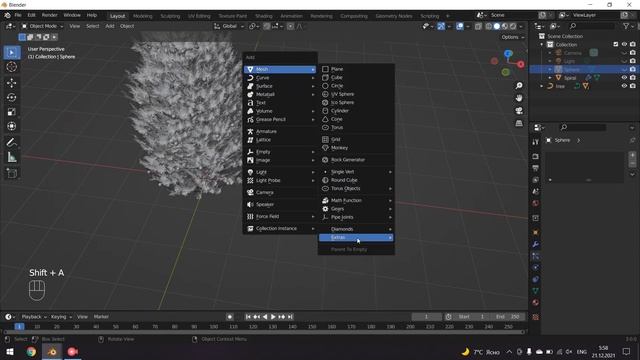This screenshot has width=640, height=360.
Task: Play the animation forward
Action: pyautogui.click(x=273, y=317)
